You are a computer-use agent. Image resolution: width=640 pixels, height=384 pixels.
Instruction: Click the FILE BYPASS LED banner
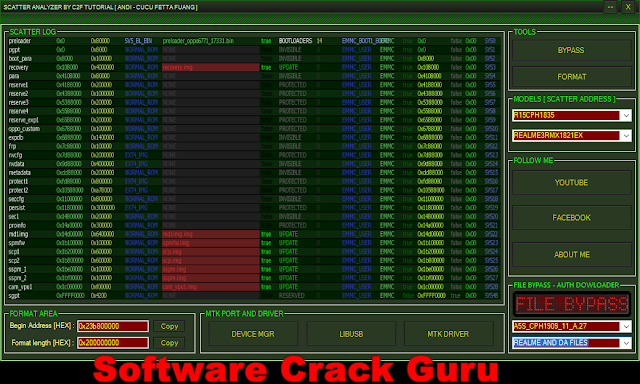(571, 304)
